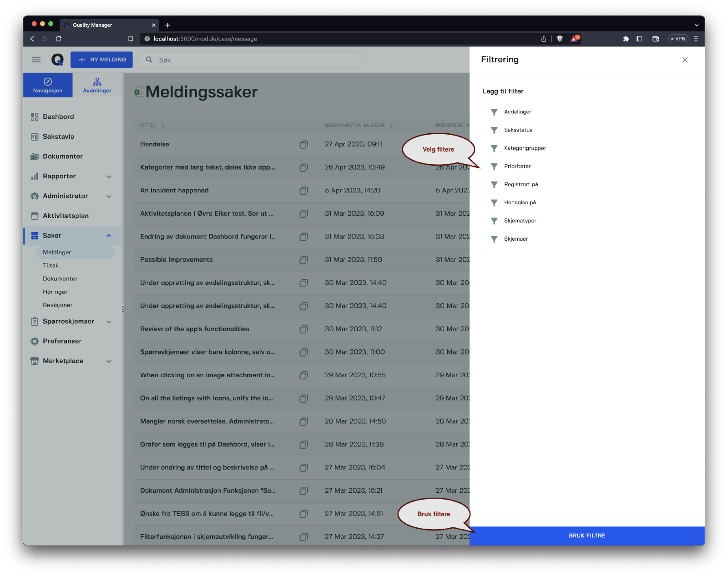Collapse the Saker section
Image resolution: width=728 pixels, height=576 pixels.
pyautogui.click(x=109, y=236)
